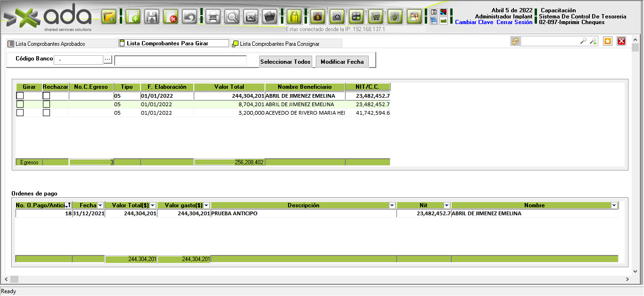Click the open folder toolbar icon
644x296 pixels.
(109, 17)
